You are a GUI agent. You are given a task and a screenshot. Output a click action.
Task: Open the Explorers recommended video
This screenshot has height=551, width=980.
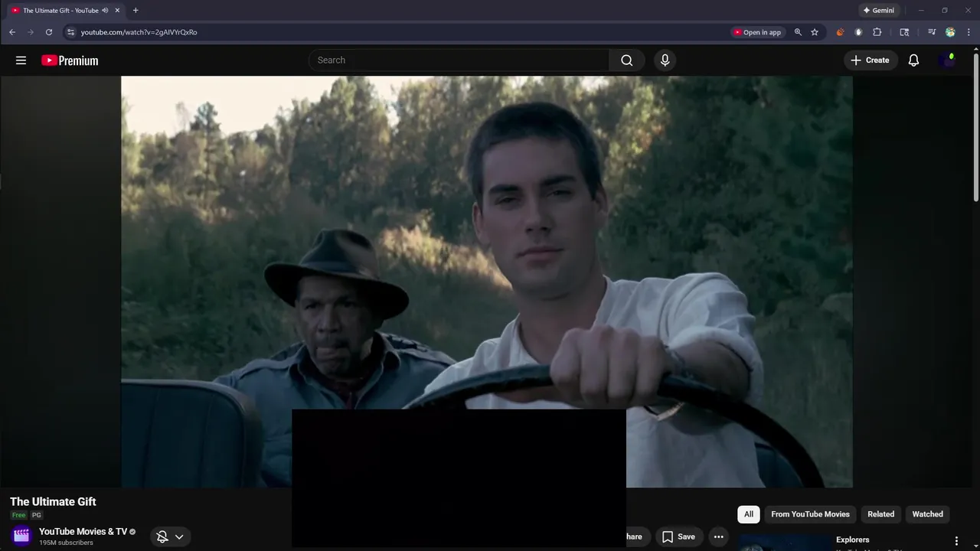coord(852,540)
